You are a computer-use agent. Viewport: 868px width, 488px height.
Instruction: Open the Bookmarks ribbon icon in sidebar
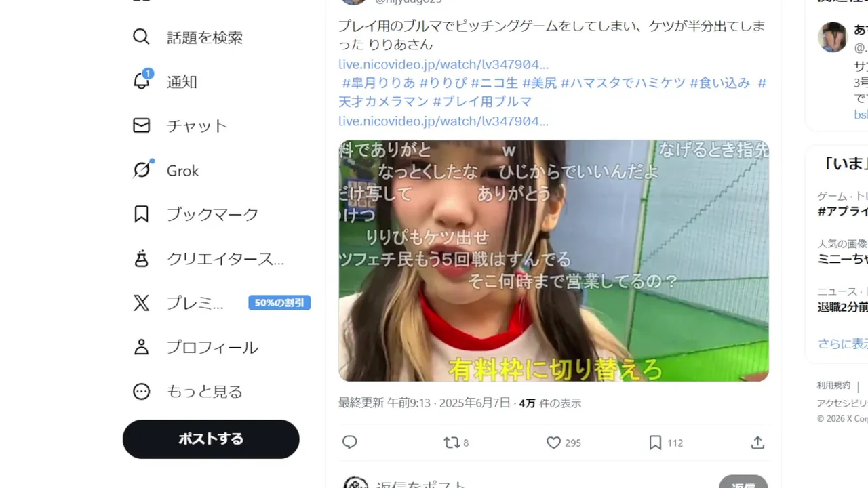pos(141,214)
